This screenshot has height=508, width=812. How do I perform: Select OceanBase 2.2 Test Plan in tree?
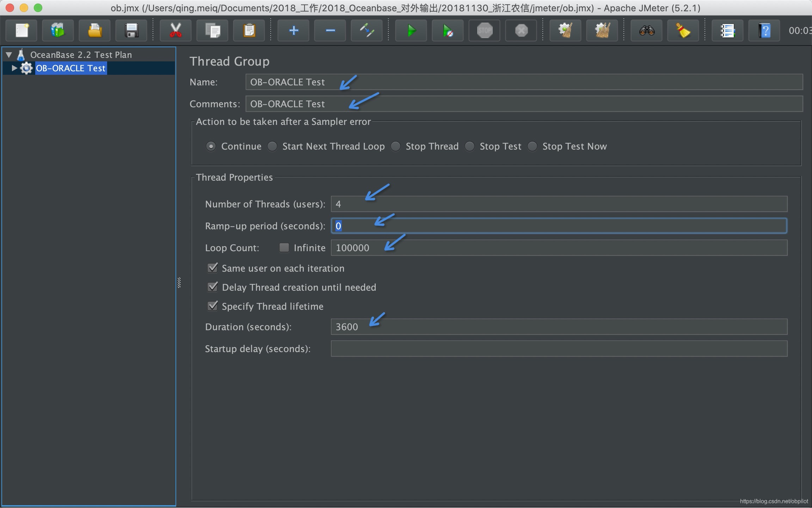point(81,55)
